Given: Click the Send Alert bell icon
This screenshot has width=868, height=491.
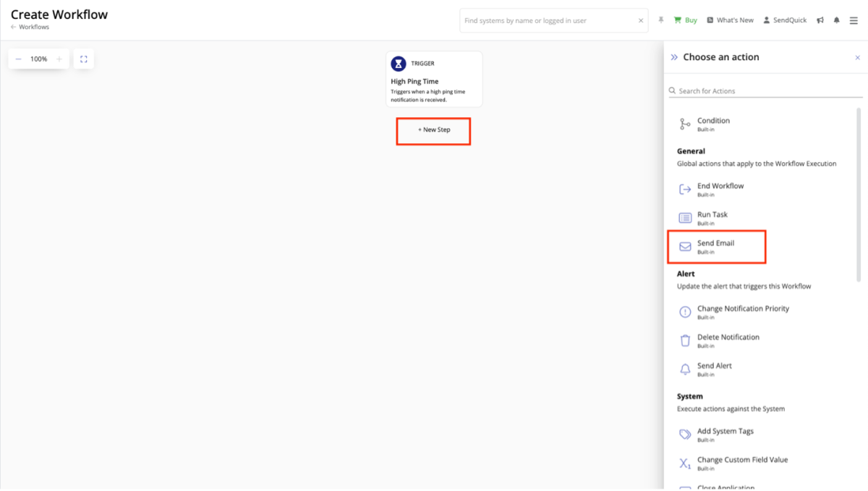Looking at the screenshot, I should pos(685,370).
